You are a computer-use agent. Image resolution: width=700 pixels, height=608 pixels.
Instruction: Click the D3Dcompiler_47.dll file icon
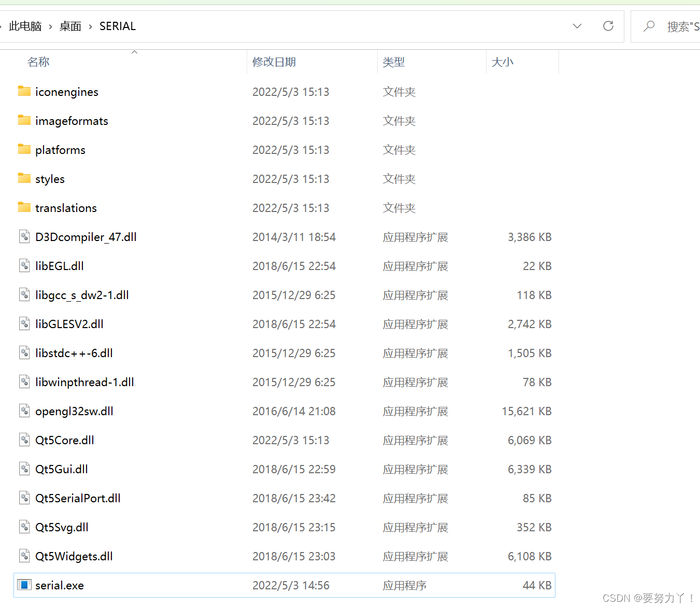coord(24,237)
